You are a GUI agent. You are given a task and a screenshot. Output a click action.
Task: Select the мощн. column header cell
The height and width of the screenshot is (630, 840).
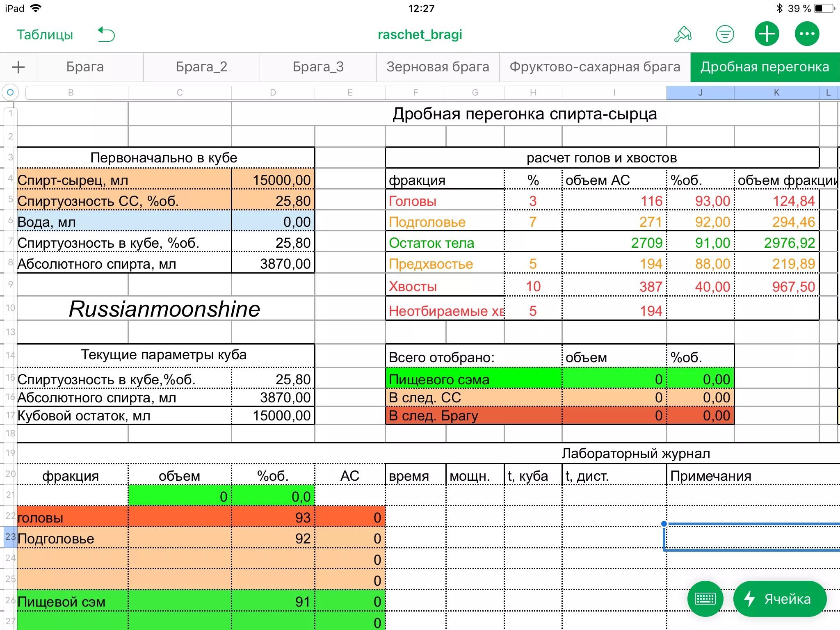pyautogui.click(x=475, y=475)
